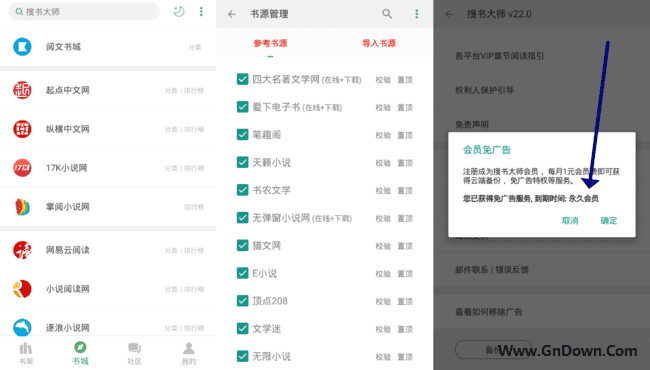Uncheck 四大名著文学网 source
650x370 pixels.
click(x=243, y=79)
